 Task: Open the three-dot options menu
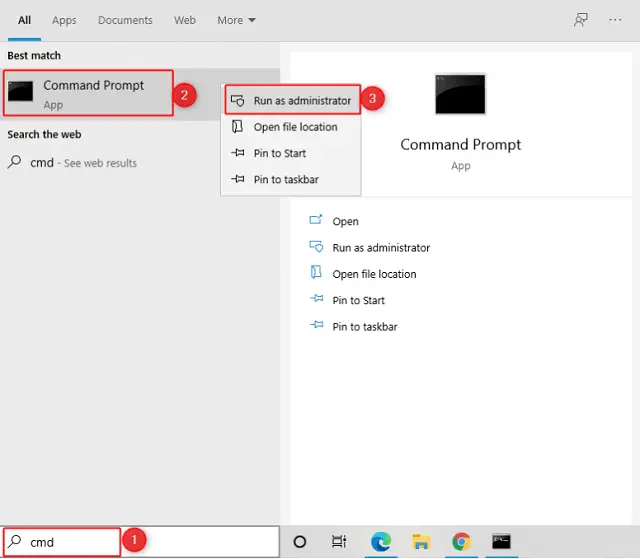615,20
